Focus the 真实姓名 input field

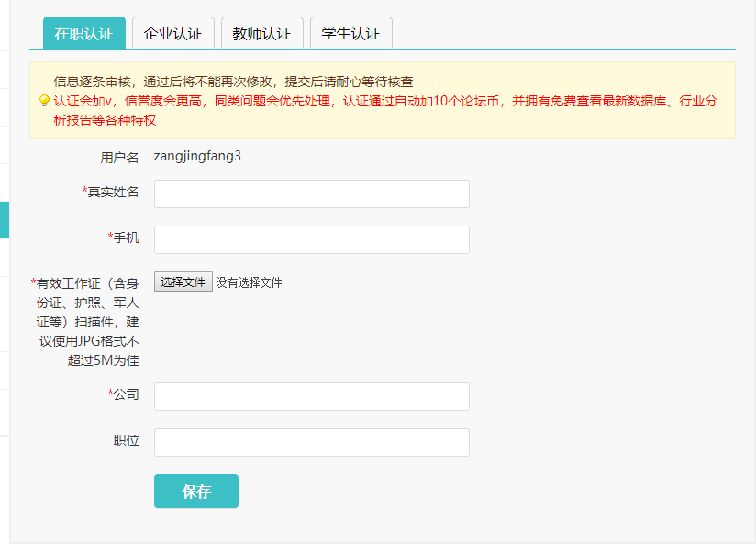click(311, 194)
